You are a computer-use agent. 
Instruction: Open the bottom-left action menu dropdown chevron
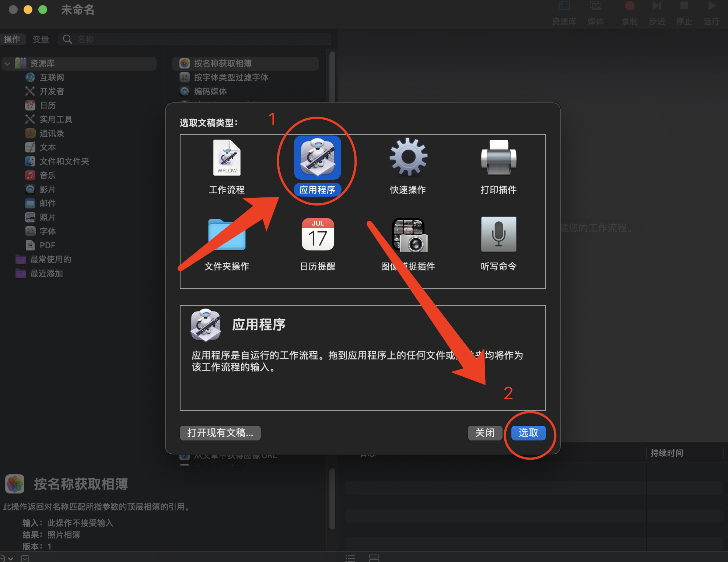click(x=10, y=558)
